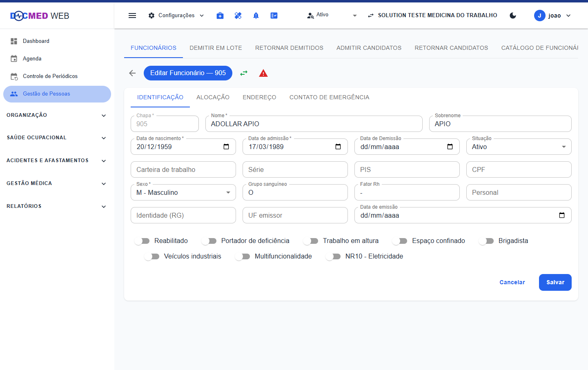Enable Trabalho em altura switch
Screen dimensions: 588x370
click(x=311, y=241)
